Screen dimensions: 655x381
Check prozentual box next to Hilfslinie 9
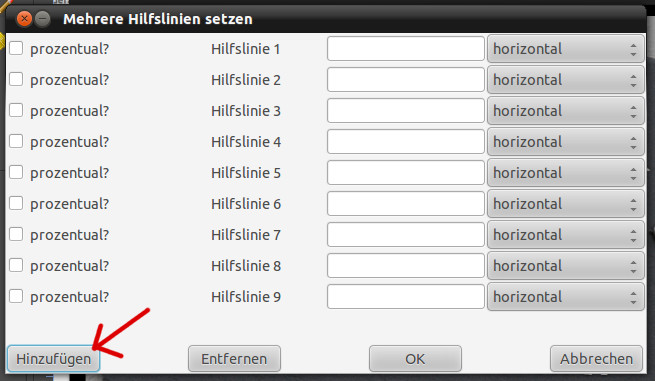point(16,296)
